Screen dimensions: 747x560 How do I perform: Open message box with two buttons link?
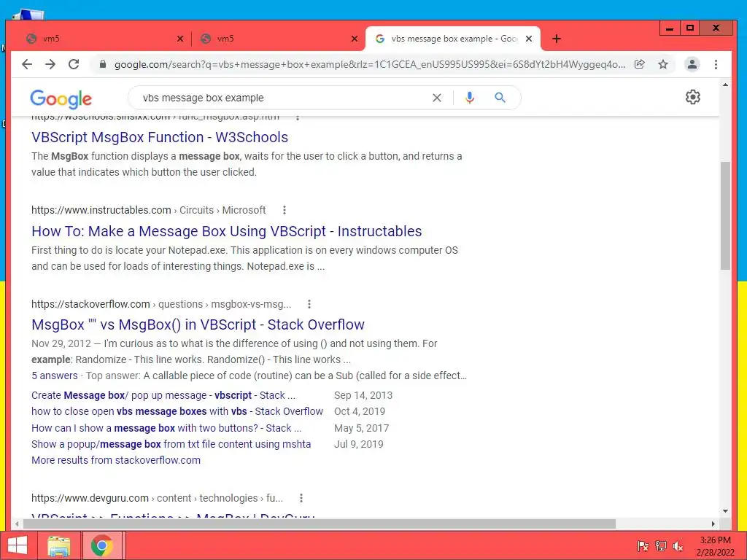click(166, 428)
